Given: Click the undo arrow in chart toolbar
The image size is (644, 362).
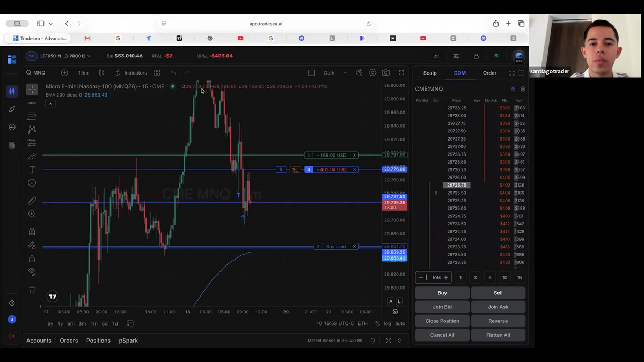Looking at the screenshot, I should pos(173,72).
